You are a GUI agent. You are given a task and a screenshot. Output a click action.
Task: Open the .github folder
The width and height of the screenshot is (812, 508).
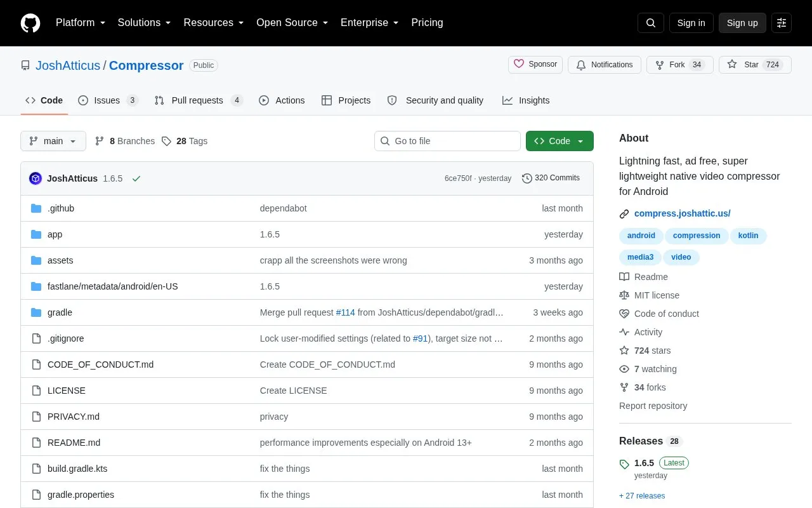[61, 208]
